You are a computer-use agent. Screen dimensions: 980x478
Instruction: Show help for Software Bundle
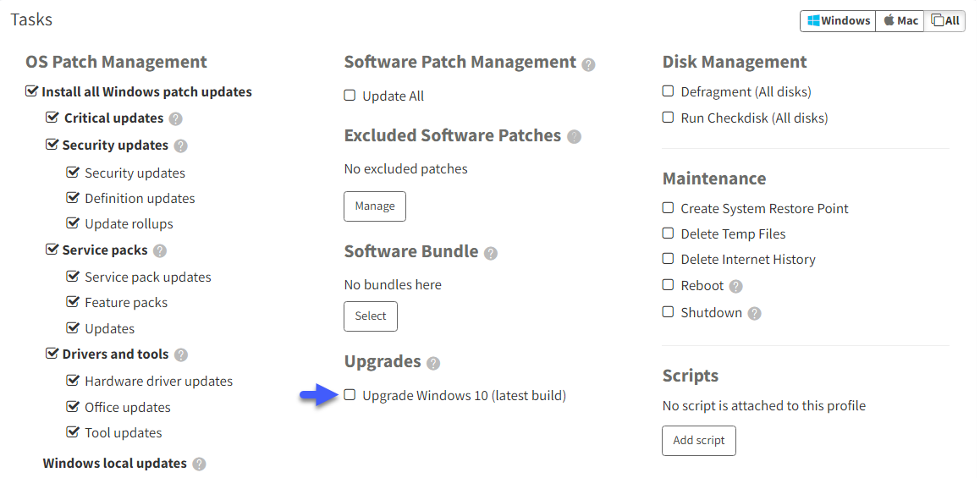pos(491,254)
